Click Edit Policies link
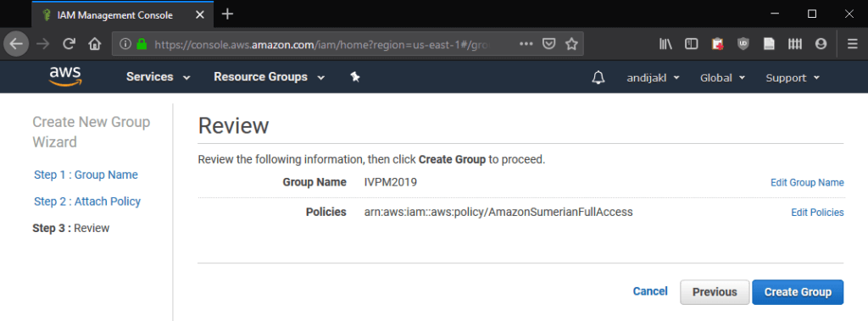This screenshot has height=321, width=868. [x=818, y=213]
